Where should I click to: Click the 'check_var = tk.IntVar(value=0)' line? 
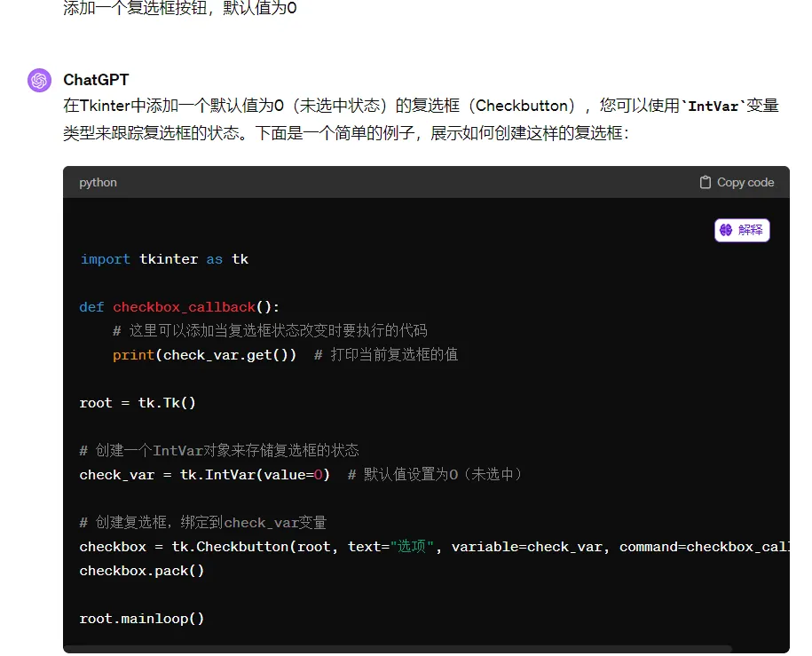(x=205, y=475)
